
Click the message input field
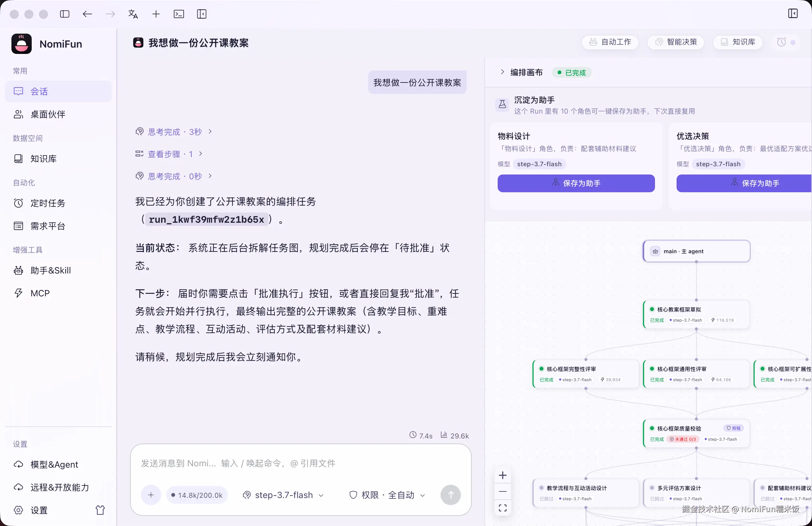[x=300, y=463]
